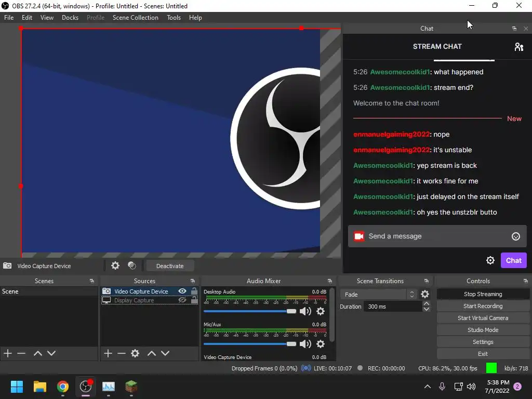This screenshot has width=532, height=399.
Task: Pop out the Scene Transitions dock
Action: click(x=427, y=281)
